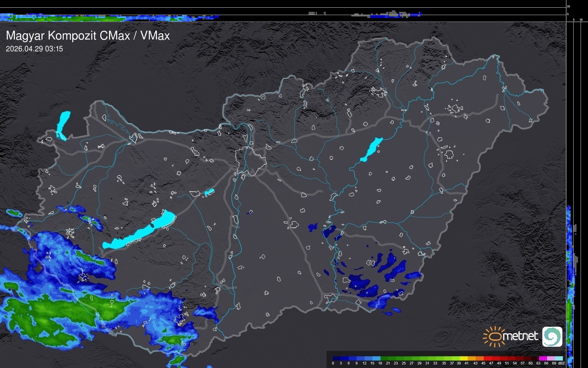Select the red 45 dBZ legend swatch
The width and height of the screenshot is (588, 368).
coord(487,358)
